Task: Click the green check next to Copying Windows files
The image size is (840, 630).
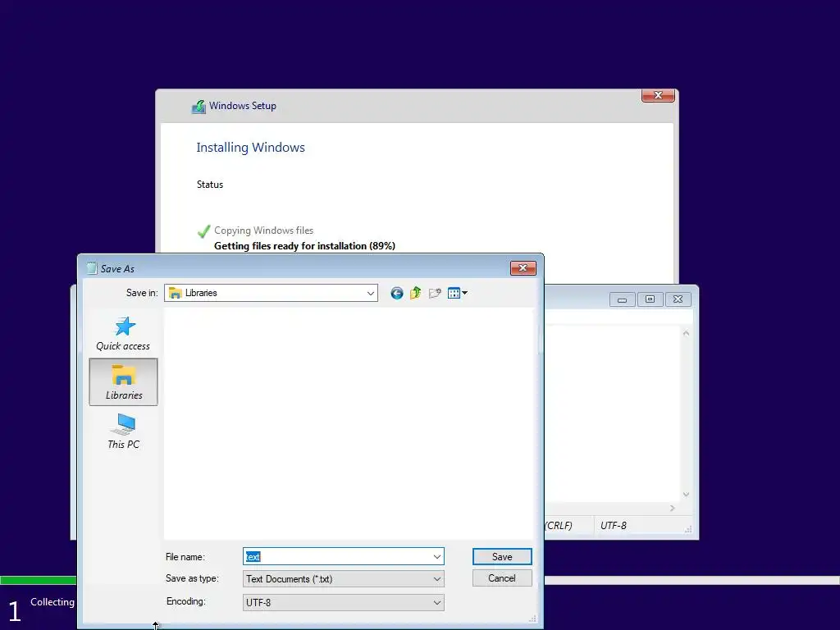Action: (203, 231)
